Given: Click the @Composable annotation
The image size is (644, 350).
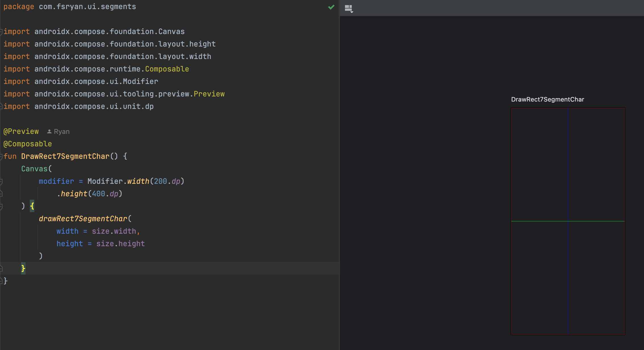Looking at the screenshot, I should coord(28,144).
